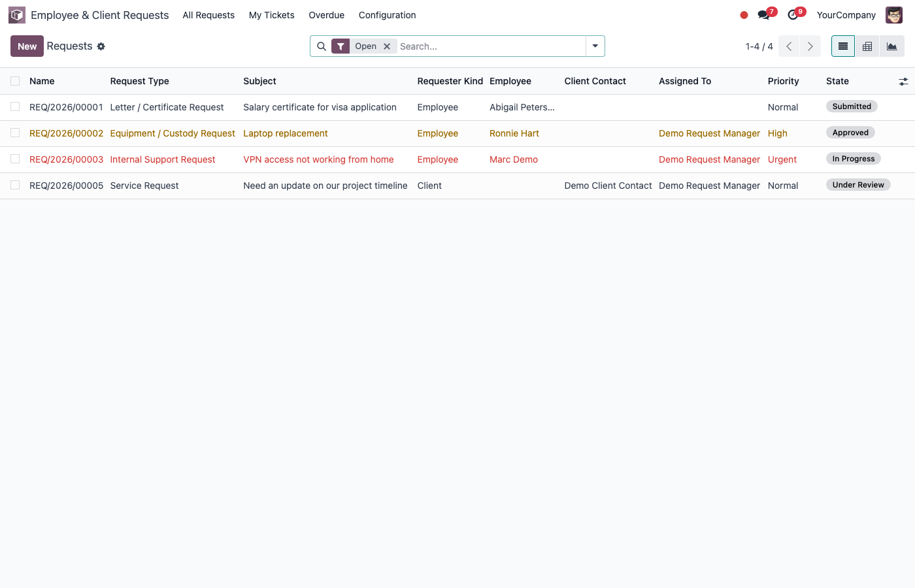
Task: Open record REQ/2026/00003
Action: coord(66,159)
